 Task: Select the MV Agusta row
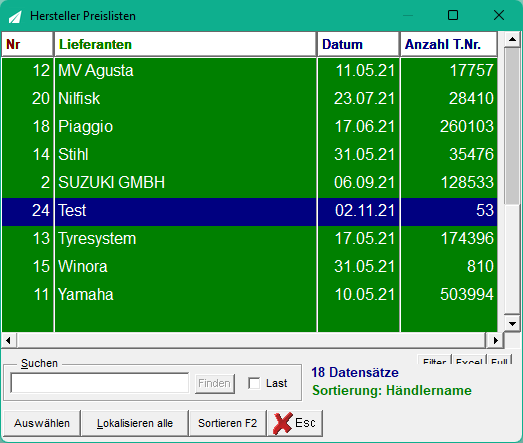[249, 70]
